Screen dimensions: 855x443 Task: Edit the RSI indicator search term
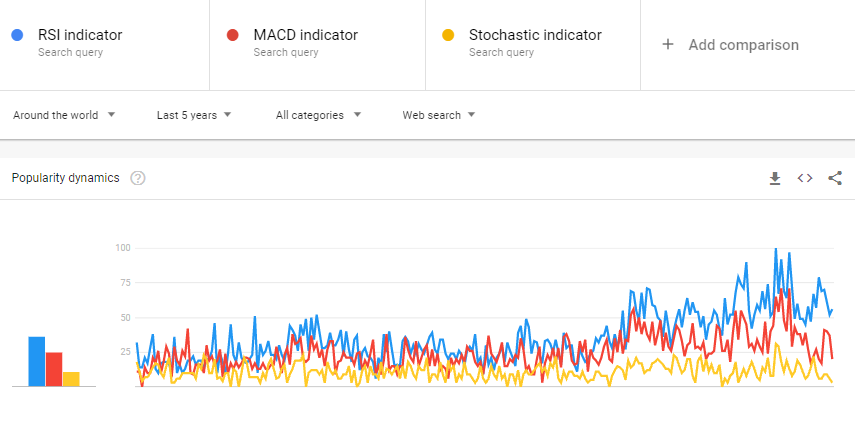tap(80, 35)
